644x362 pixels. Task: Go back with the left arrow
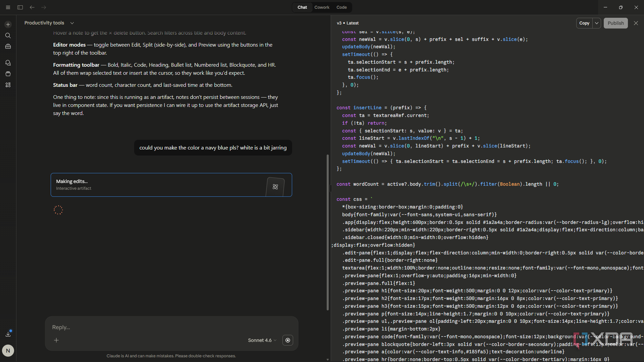point(32,7)
